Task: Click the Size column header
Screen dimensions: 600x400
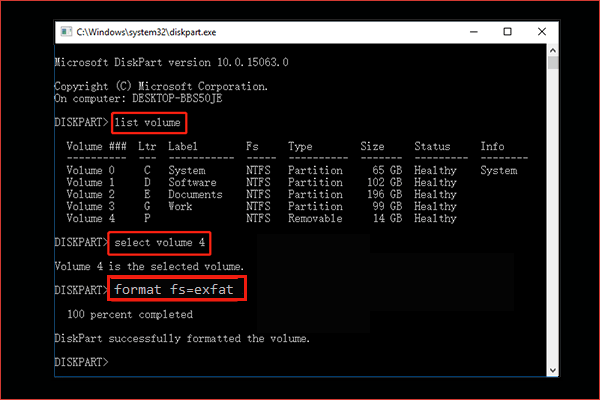Action: coord(372,146)
